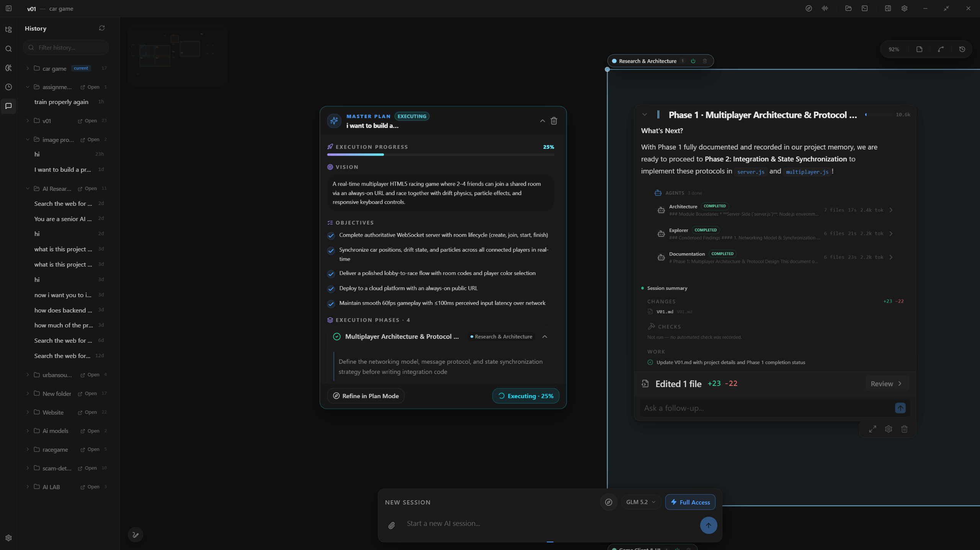Open 'I want to build a pr...' session

[68, 169]
